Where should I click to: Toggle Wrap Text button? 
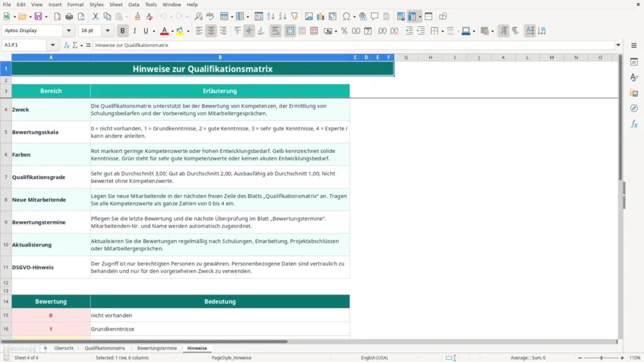[275, 31]
